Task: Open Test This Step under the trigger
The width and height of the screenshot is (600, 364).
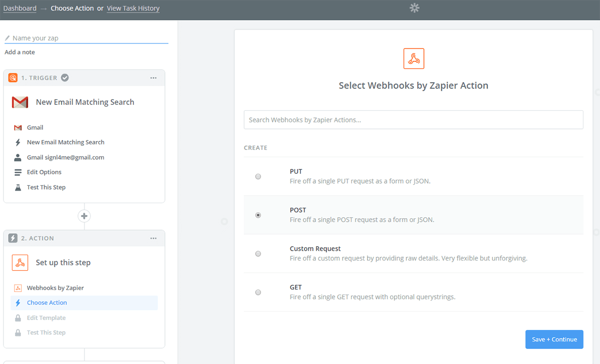Action: point(84,187)
